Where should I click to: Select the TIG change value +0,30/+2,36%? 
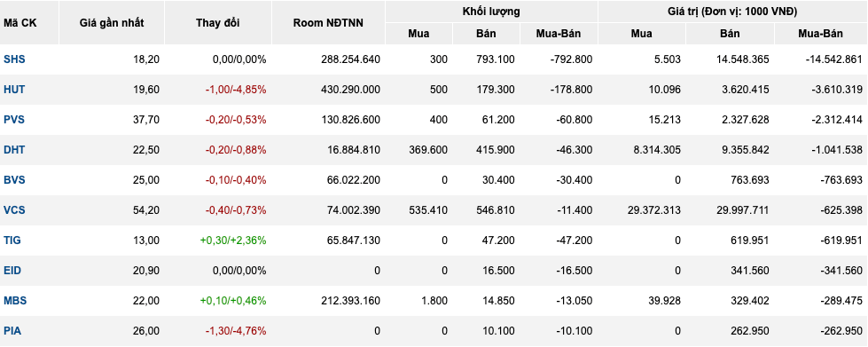pyautogui.click(x=233, y=240)
